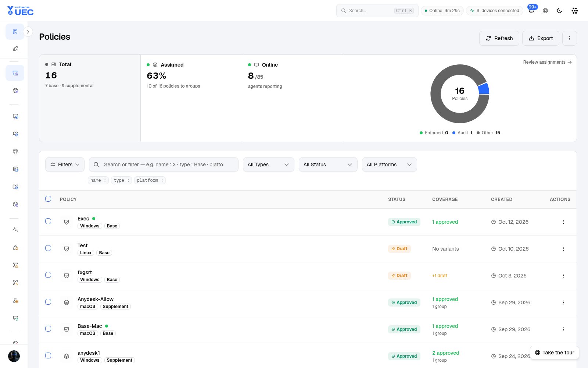
Task: Click the platform : filter chip
Action: click(x=150, y=180)
